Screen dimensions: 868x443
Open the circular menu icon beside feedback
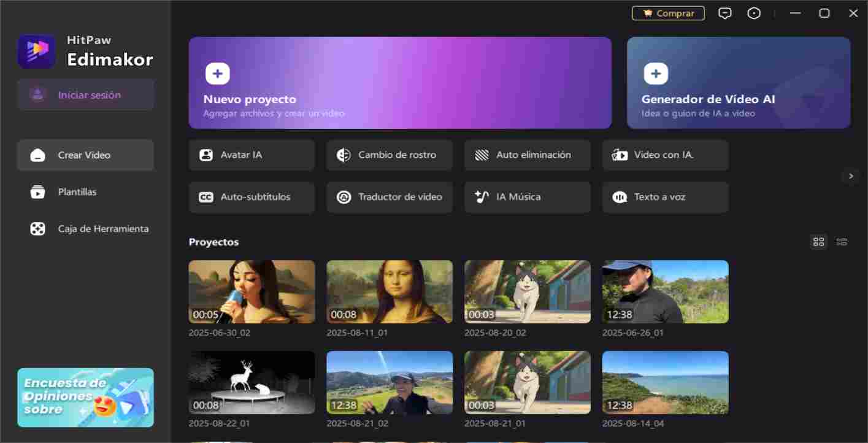754,13
